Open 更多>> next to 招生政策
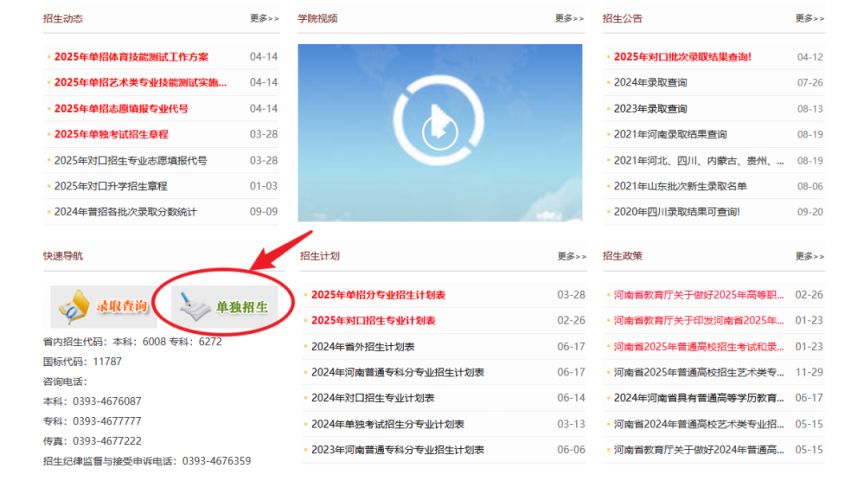The image size is (864, 481). (809, 256)
